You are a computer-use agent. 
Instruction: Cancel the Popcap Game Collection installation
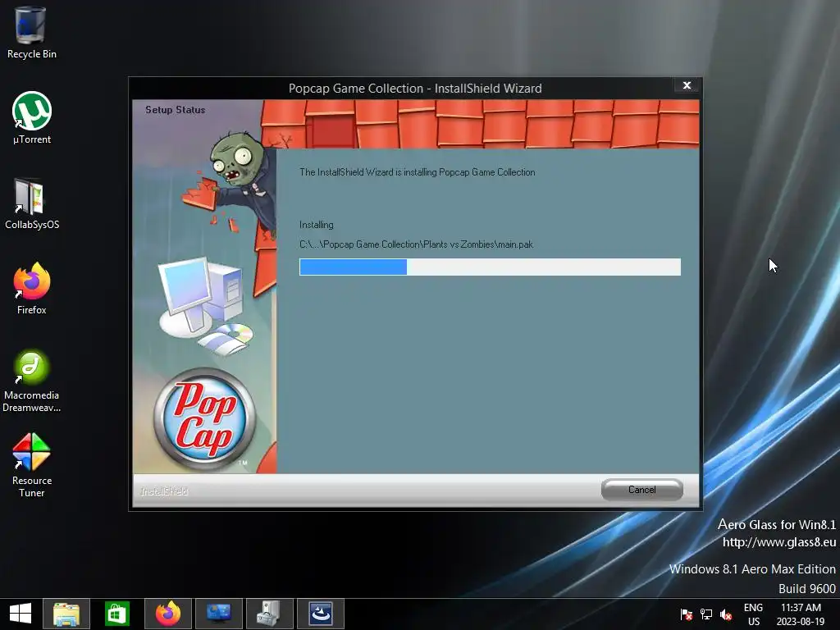click(x=641, y=490)
